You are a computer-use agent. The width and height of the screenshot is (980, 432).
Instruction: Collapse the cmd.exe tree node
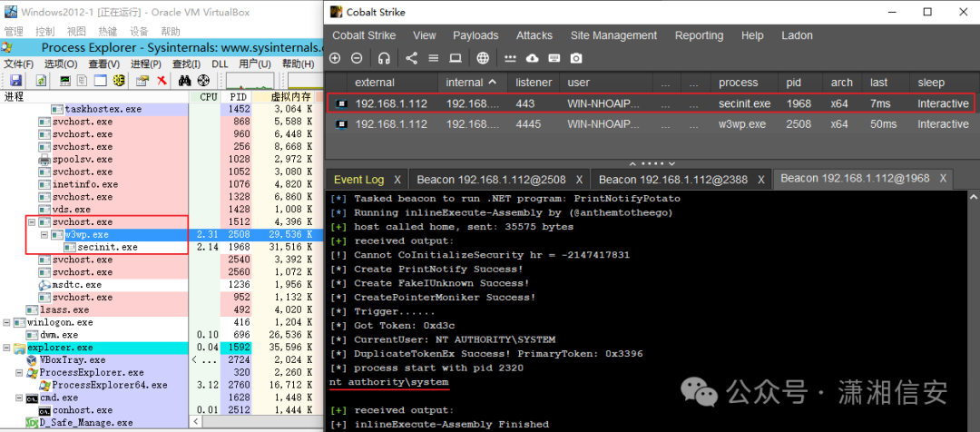(x=19, y=398)
